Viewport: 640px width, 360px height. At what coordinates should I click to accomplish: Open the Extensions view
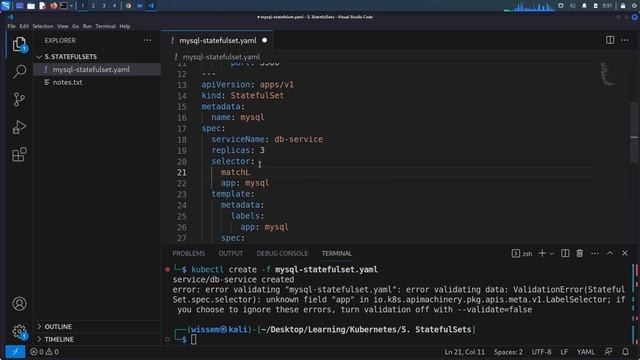[x=19, y=155]
